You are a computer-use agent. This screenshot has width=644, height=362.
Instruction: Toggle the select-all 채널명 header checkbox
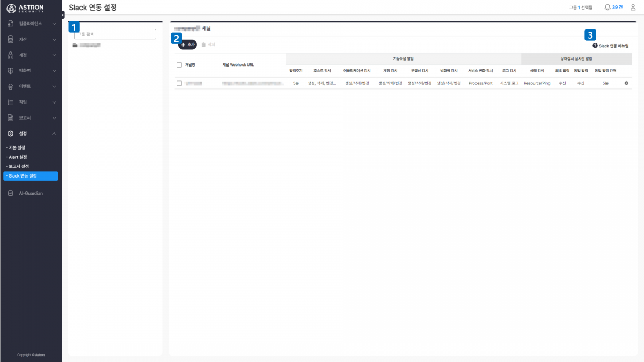click(x=179, y=65)
